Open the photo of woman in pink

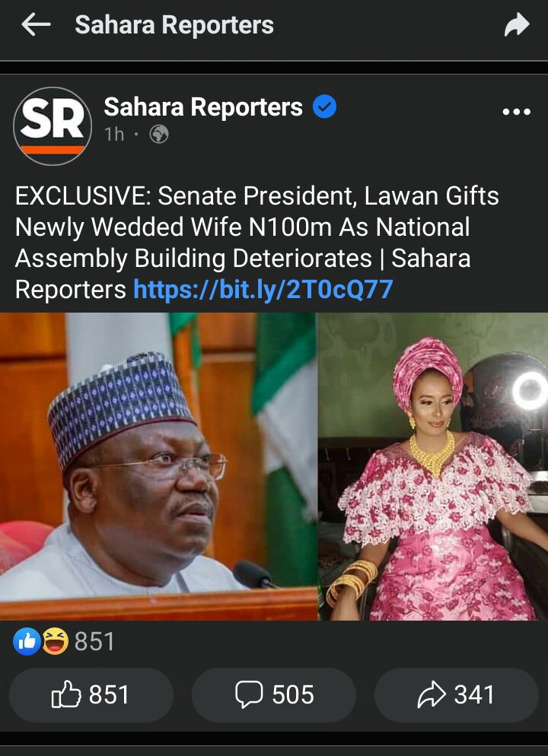[433, 466]
